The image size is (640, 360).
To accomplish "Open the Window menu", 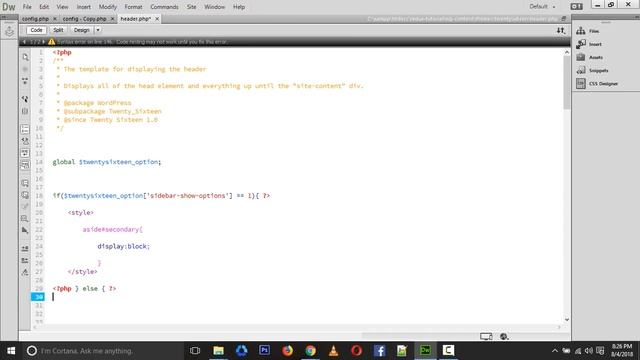I will point(215,7).
